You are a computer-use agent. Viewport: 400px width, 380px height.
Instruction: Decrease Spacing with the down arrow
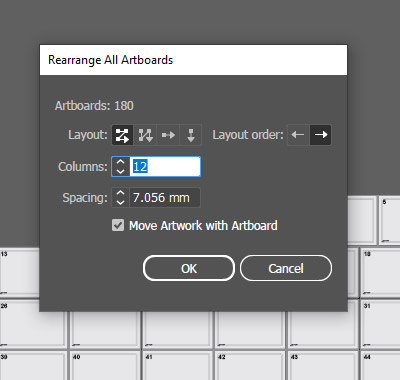click(x=121, y=202)
